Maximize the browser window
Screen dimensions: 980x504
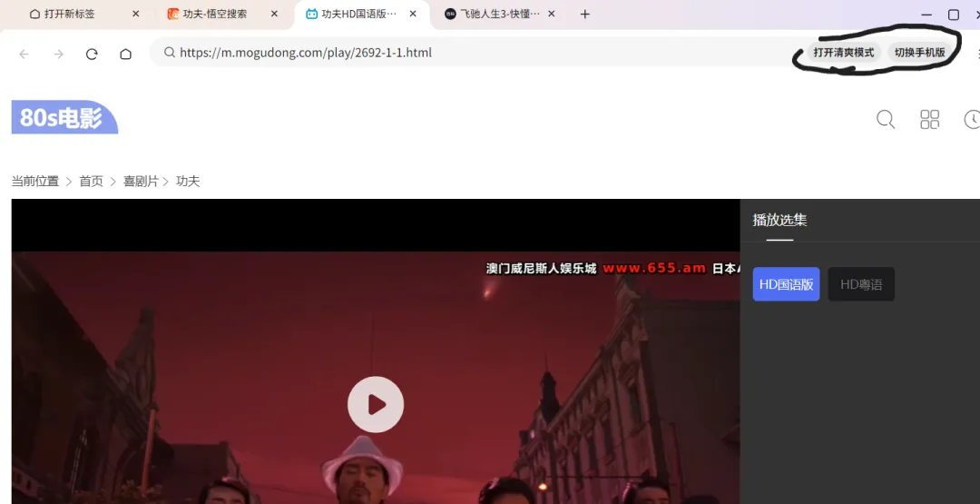954,15
